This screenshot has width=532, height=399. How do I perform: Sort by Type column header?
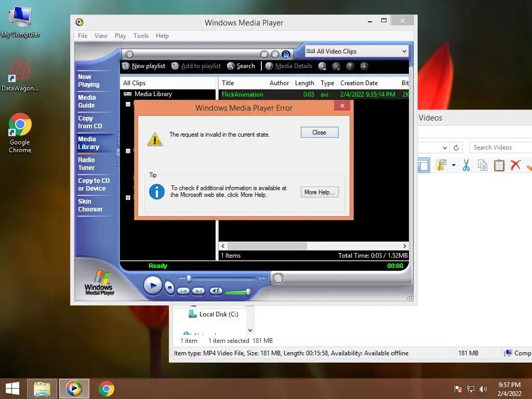(x=327, y=83)
